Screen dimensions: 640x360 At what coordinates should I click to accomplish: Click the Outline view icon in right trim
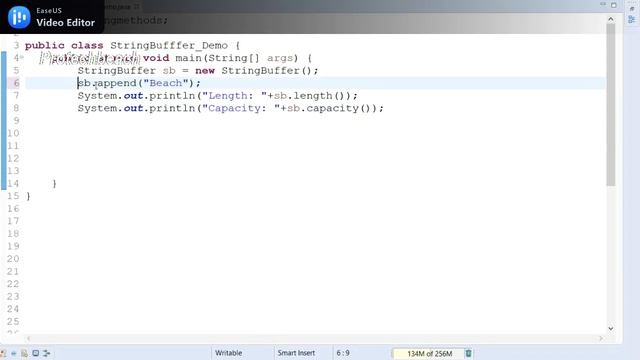[632, 20]
